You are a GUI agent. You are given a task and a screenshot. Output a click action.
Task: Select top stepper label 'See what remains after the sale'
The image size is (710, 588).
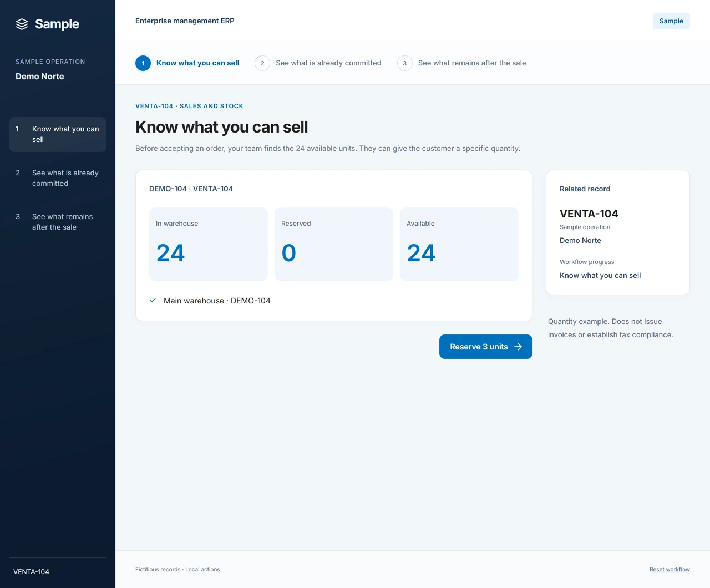(x=472, y=63)
